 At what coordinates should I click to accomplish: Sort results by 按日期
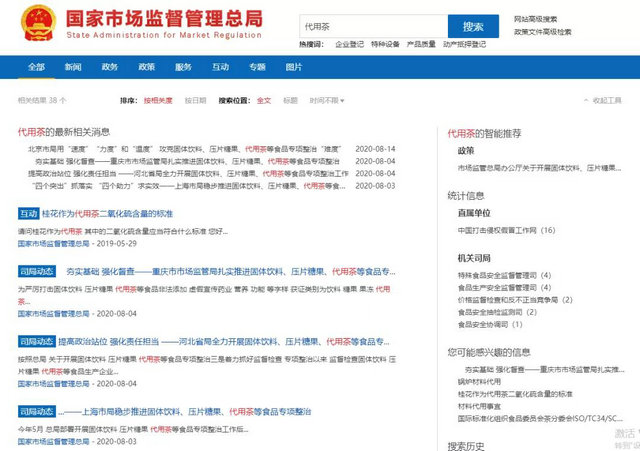coord(195,101)
